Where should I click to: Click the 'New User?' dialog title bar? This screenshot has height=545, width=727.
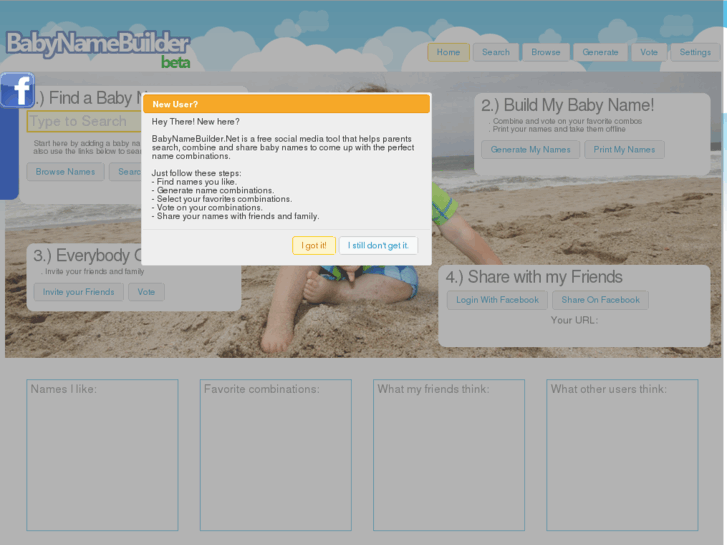[x=287, y=104]
